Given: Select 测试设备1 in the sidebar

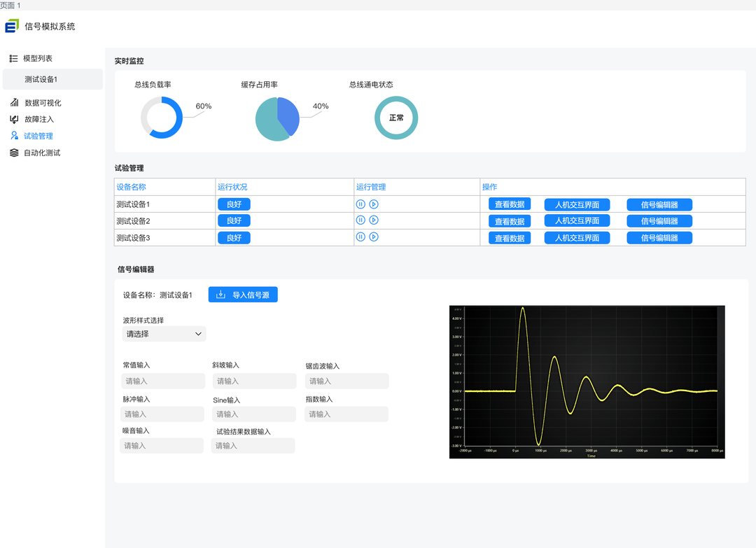Looking at the screenshot, I should [x=52, y=79].
